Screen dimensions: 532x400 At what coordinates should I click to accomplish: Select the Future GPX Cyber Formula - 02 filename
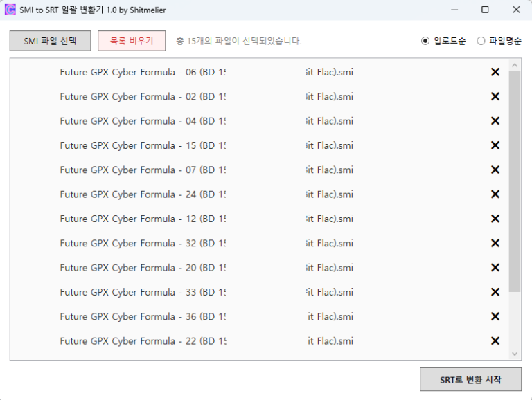click(206, 96)
